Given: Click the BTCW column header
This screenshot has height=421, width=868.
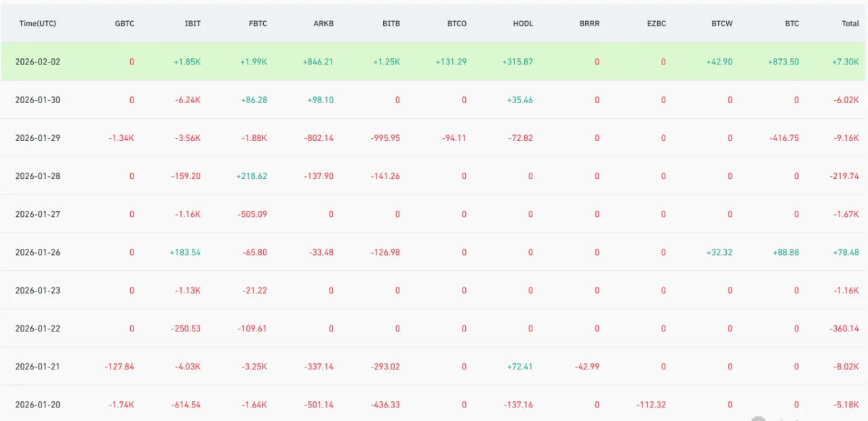Looking at the screenshot, I should (722, 23).
